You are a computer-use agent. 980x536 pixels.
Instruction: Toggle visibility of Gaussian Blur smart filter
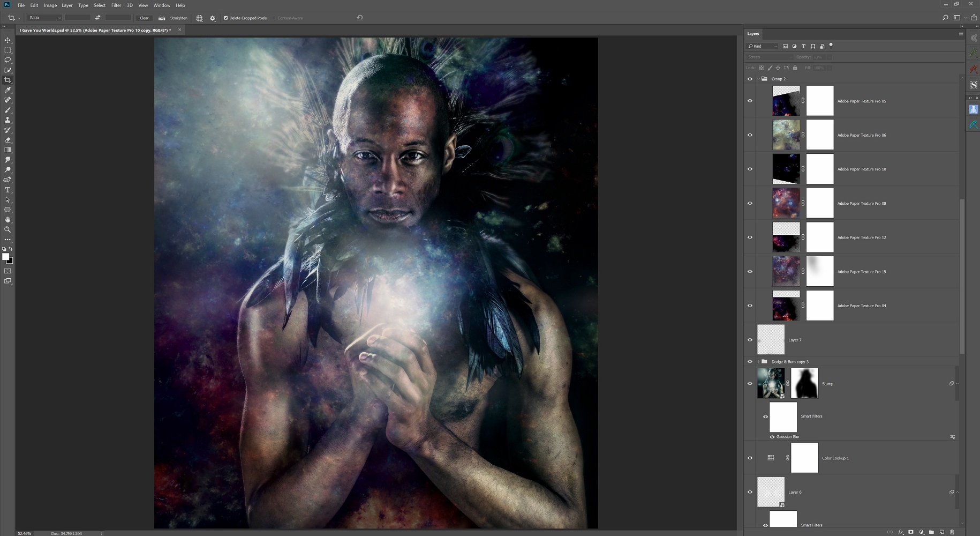[772, 437]
